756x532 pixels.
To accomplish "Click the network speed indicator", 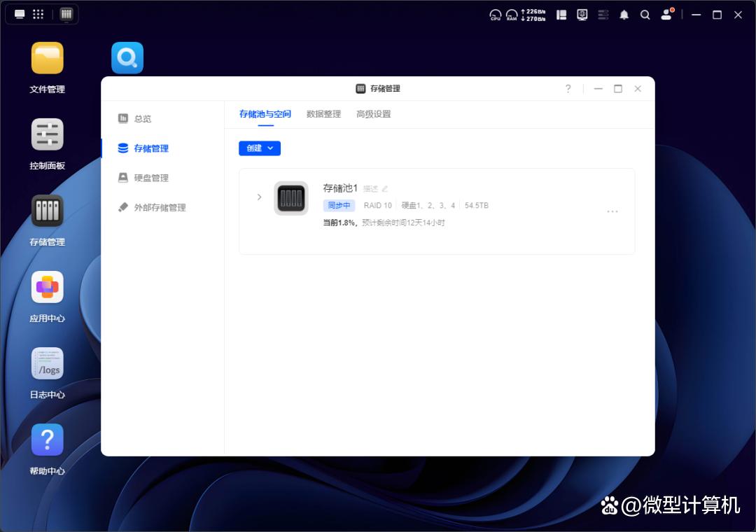I will click(533, 15).
